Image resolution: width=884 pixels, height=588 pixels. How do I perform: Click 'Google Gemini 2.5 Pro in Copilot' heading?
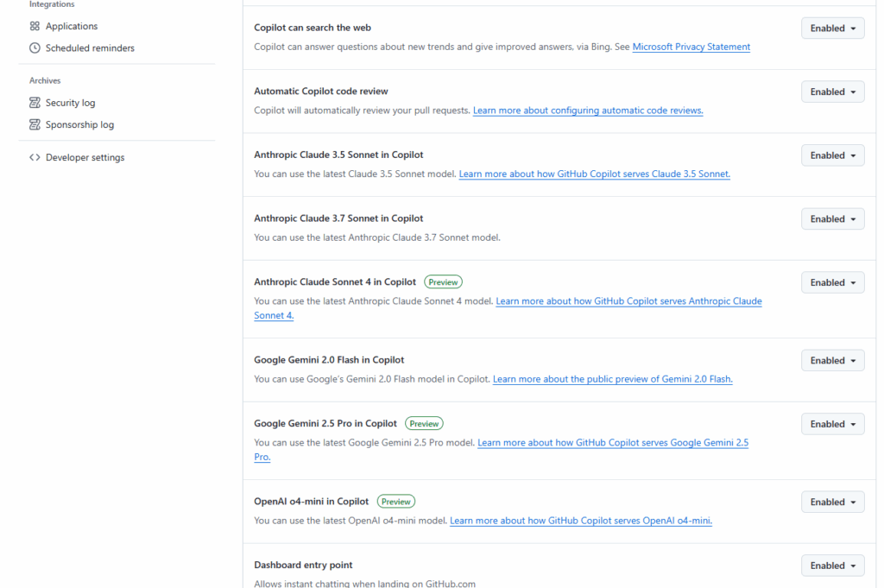(x=325, y=424)
